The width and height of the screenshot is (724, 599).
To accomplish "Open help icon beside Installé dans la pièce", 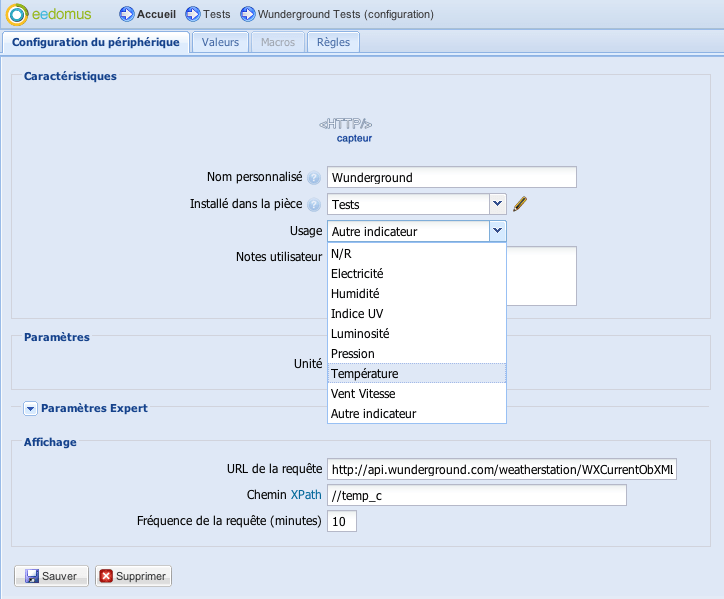I will [314, 205].
